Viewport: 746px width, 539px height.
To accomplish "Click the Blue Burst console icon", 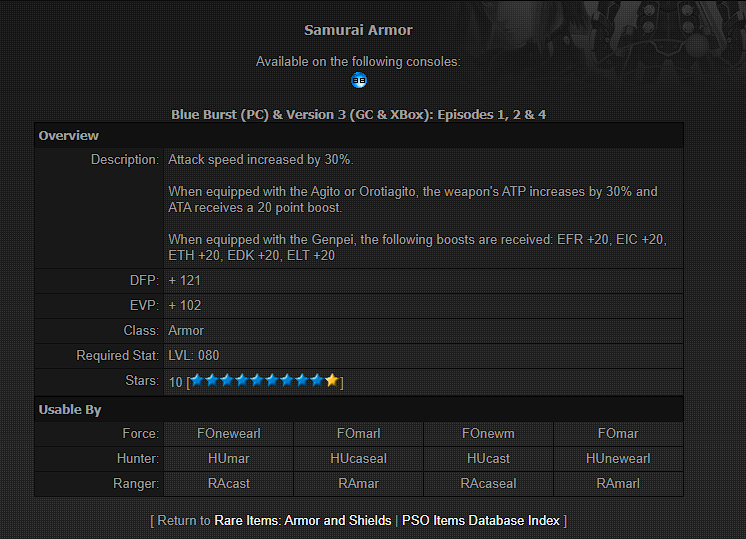I will pos(359,80).
